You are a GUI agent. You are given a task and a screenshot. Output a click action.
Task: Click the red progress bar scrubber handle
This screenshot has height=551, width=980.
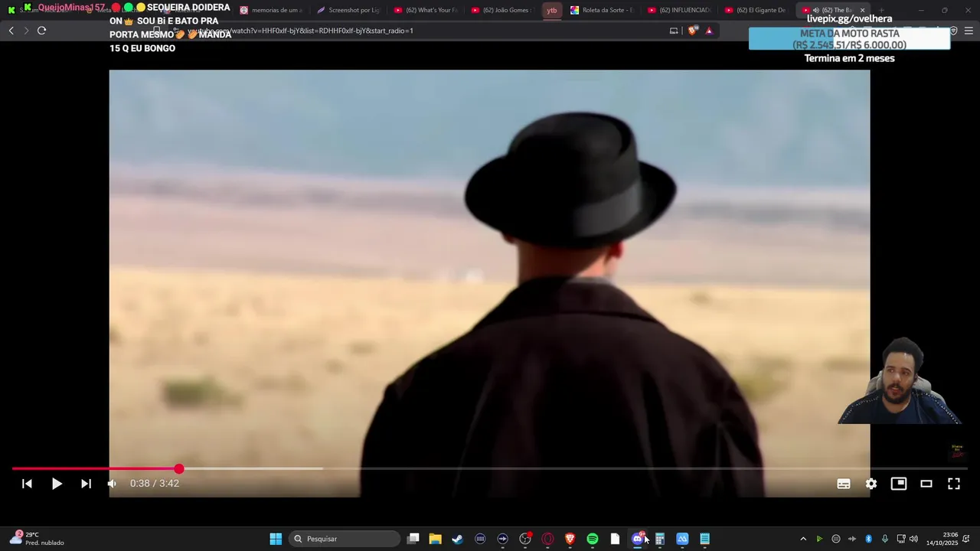tap(179, 468)
